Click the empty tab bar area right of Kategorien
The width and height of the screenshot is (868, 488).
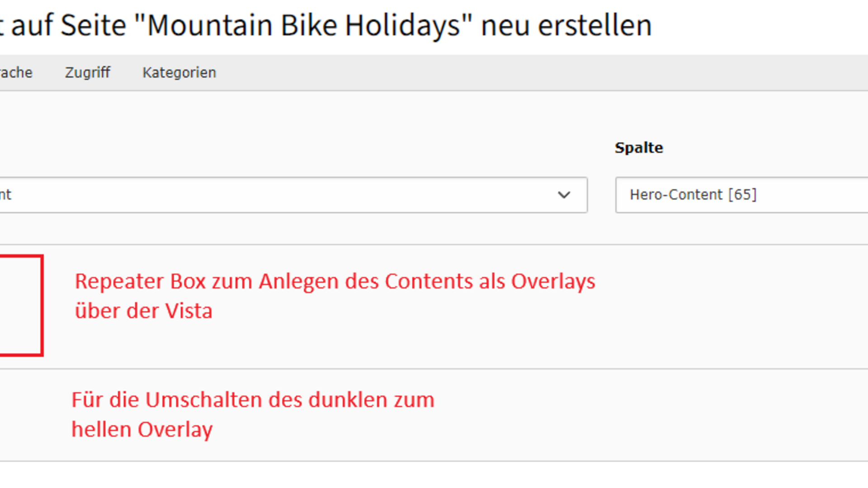pyautogui.click(x=542, y=72)
